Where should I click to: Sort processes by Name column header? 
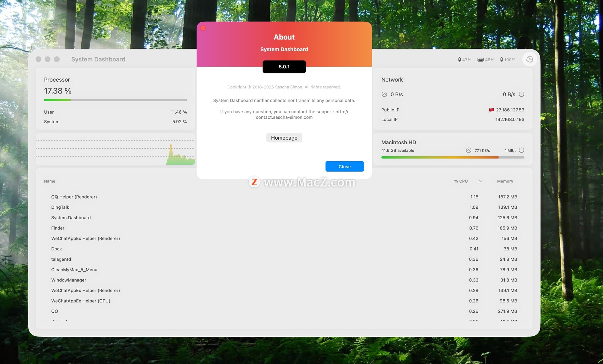pos(50,181)
